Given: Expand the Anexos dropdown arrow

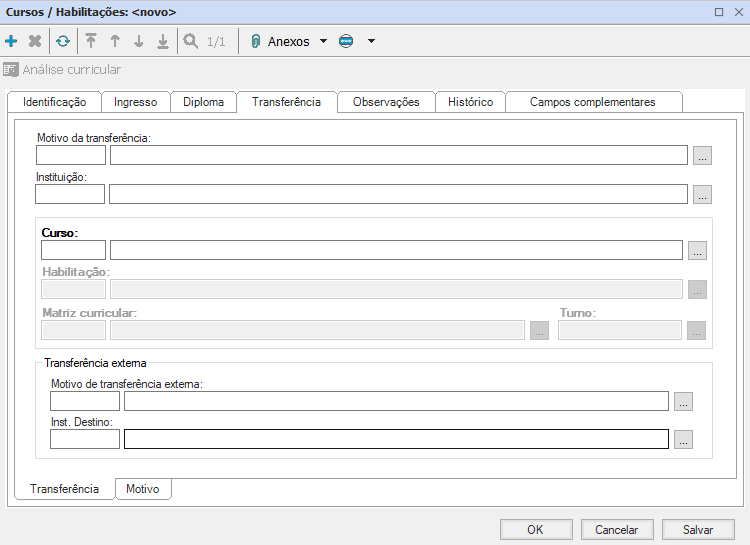Looking at the screenshot, I should [323, 42].
